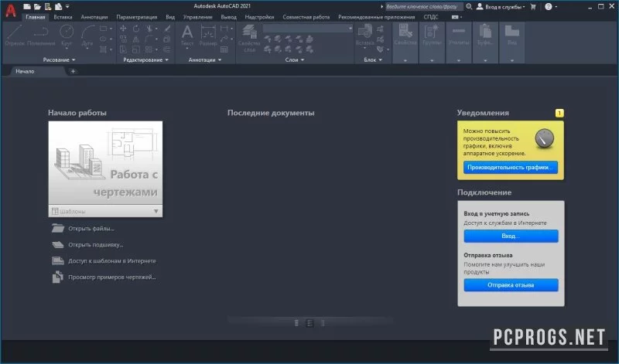
Task: Click the Copy tool icon in Редактирование
Action: pos(123,39)
